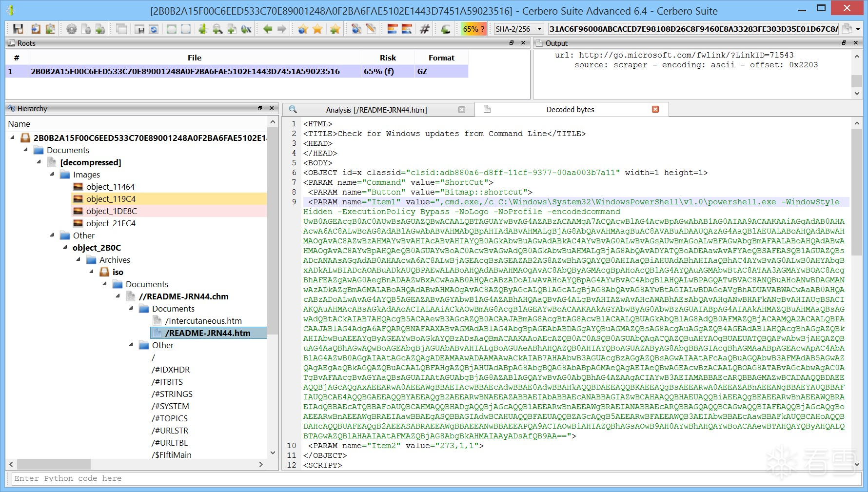Go back with the green left arrow
Viewport: 868px width, 492px height.
tap(267, 29)
